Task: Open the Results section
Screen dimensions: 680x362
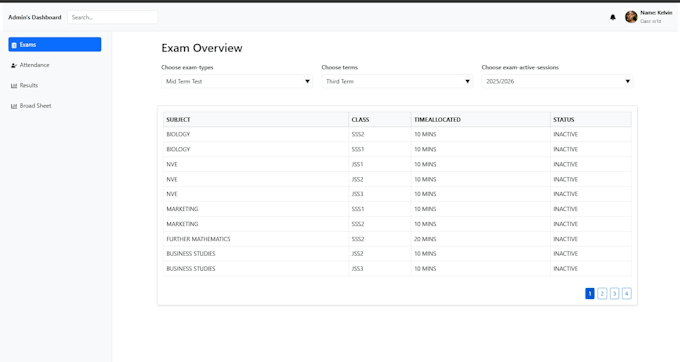Action: (x=55, y=85)
